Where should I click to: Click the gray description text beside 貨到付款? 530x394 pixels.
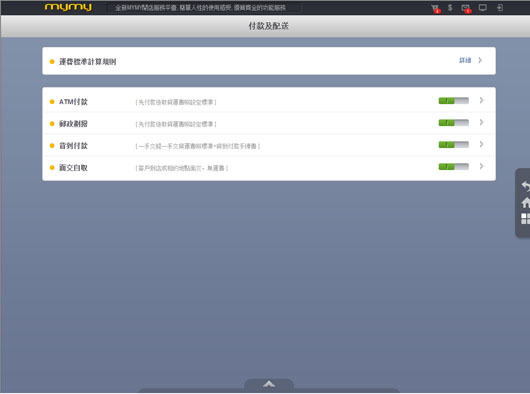point(198,146)
